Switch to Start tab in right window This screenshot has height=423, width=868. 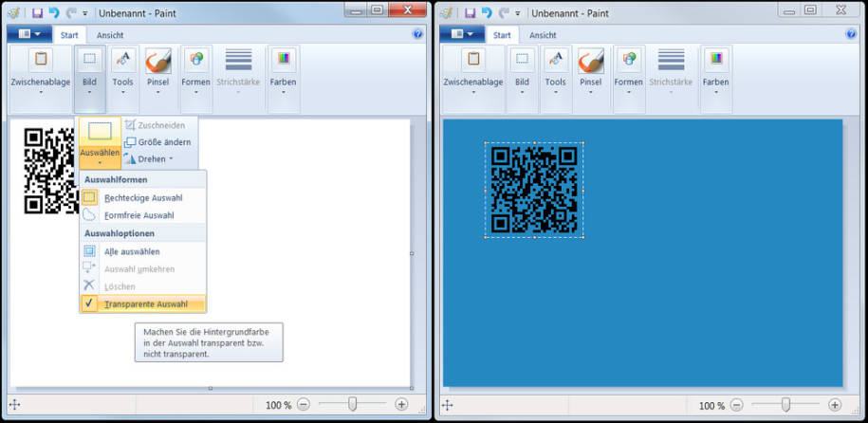(x=502, y=35)
